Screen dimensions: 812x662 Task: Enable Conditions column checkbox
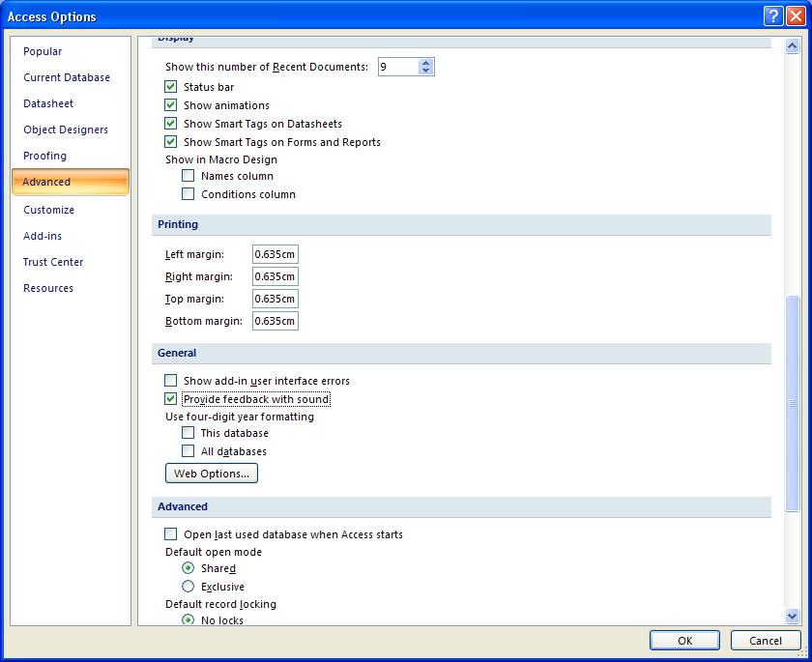click(188, 194)
